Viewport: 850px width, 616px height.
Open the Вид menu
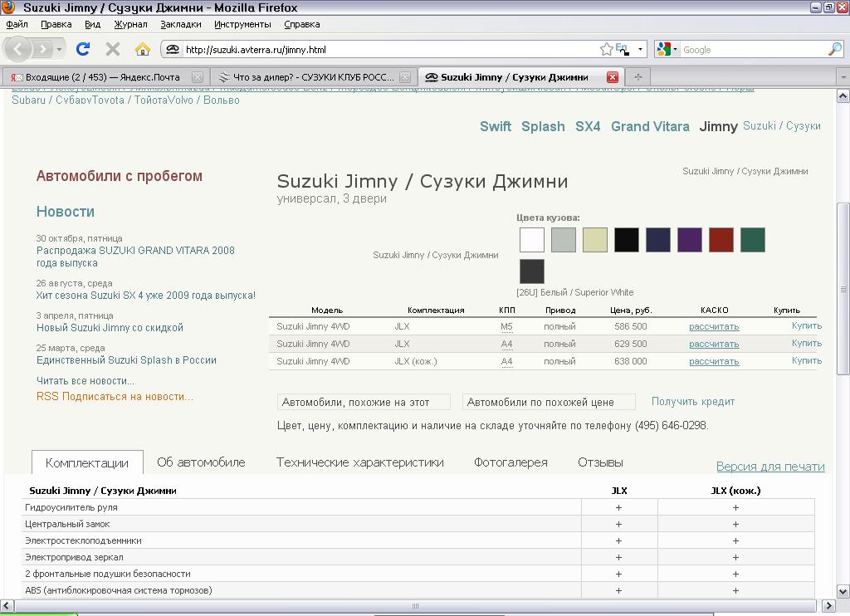[x=93, y=24]
